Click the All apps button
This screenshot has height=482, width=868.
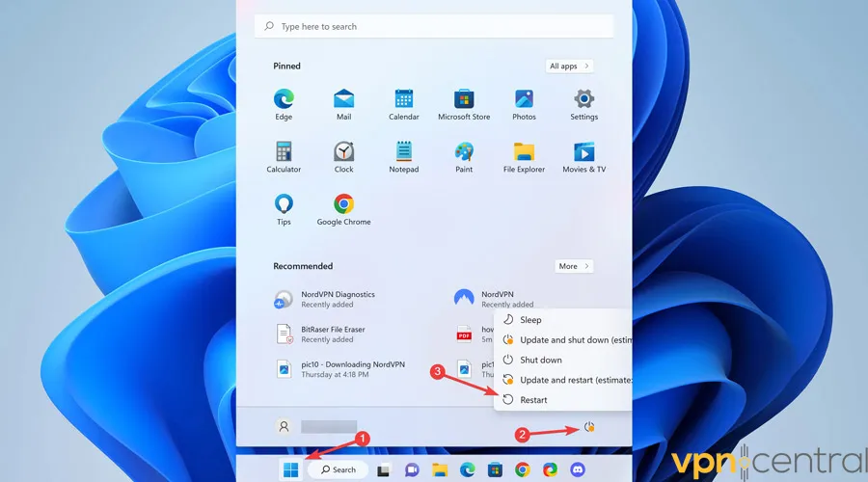[569, 66]
